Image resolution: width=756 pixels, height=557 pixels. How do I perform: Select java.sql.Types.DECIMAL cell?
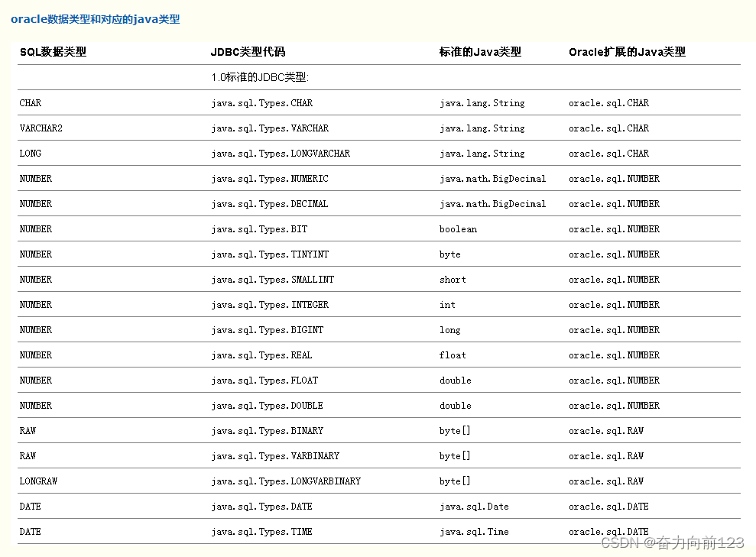[270, 204]
